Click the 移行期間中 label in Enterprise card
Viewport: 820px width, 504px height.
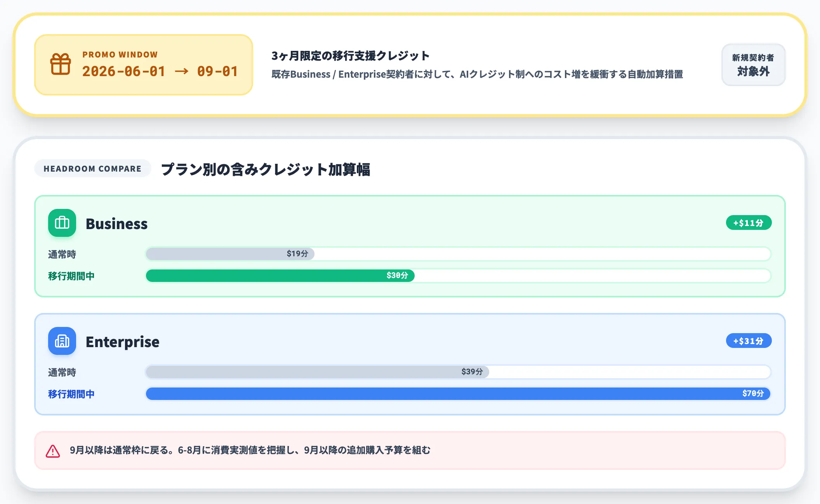[x=71, y=394]
